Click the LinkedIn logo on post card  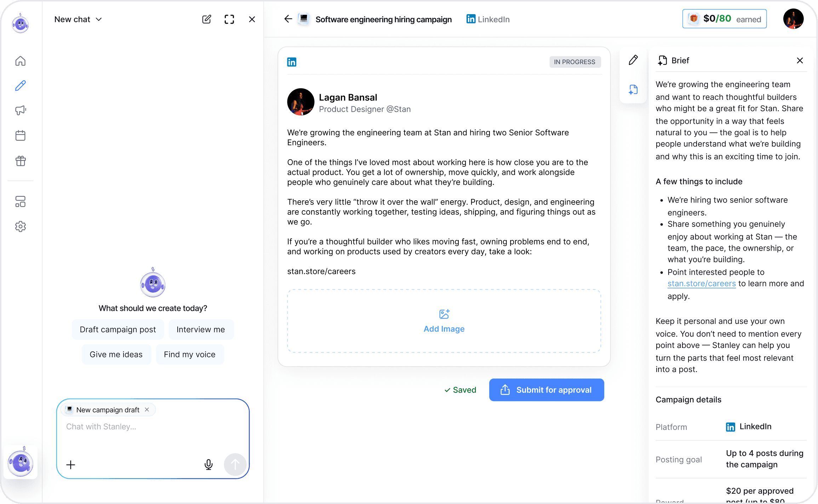click(292, 62)
